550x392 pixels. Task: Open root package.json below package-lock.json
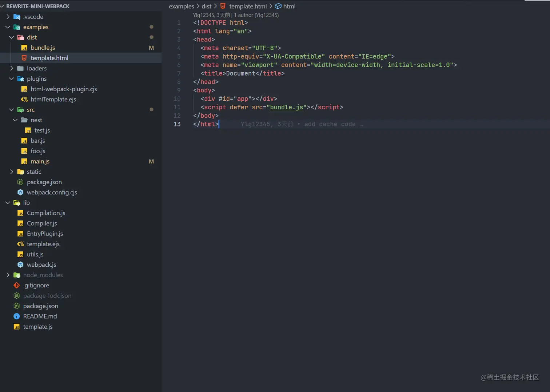coord(40,306)
